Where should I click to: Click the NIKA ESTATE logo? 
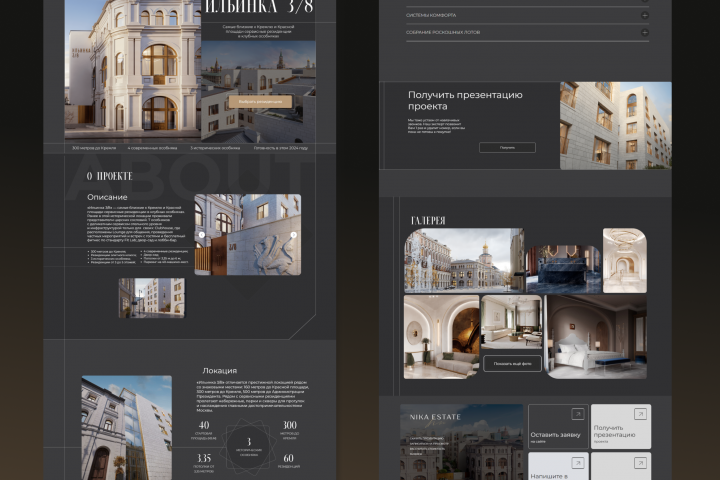click(x=435, y=417)
